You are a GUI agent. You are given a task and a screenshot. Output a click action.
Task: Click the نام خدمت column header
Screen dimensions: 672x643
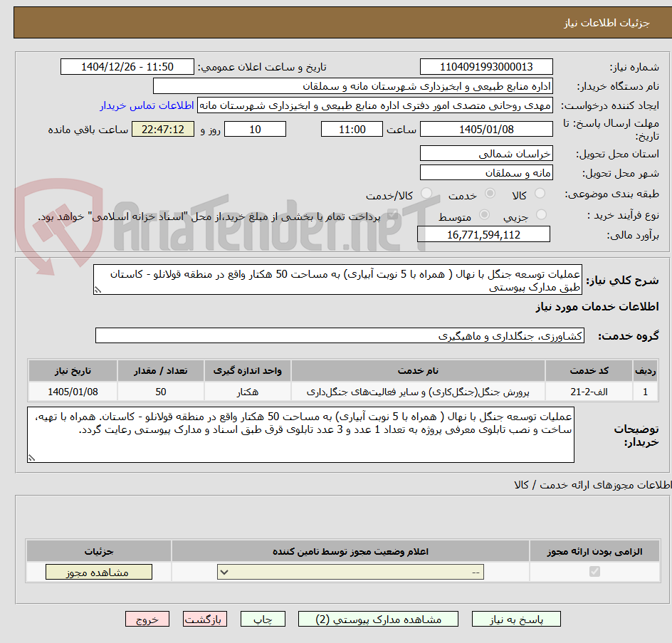(x=418, y=371)
